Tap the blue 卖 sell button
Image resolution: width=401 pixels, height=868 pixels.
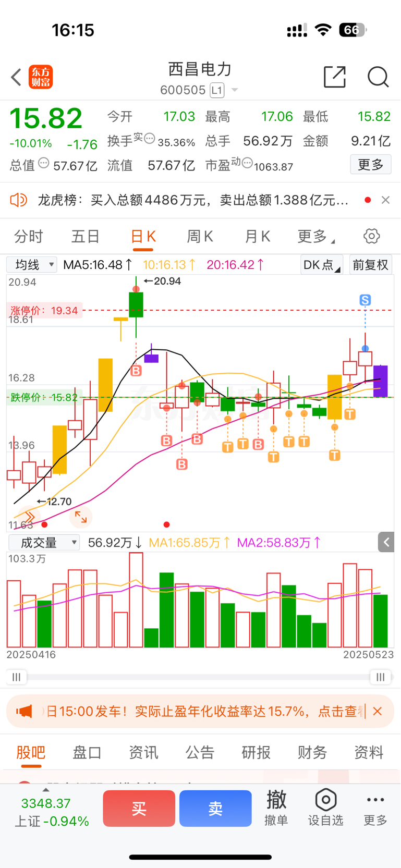(215, 809)
